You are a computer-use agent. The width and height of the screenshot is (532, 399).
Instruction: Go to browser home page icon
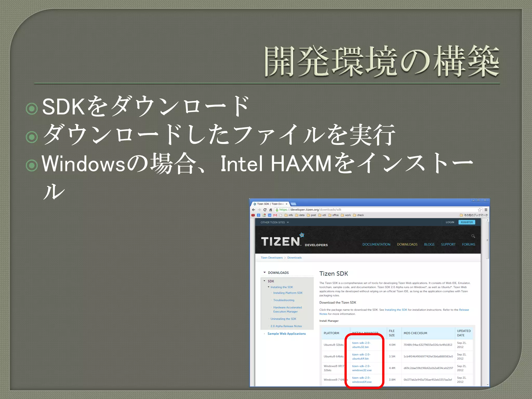(x=271, y=210)
